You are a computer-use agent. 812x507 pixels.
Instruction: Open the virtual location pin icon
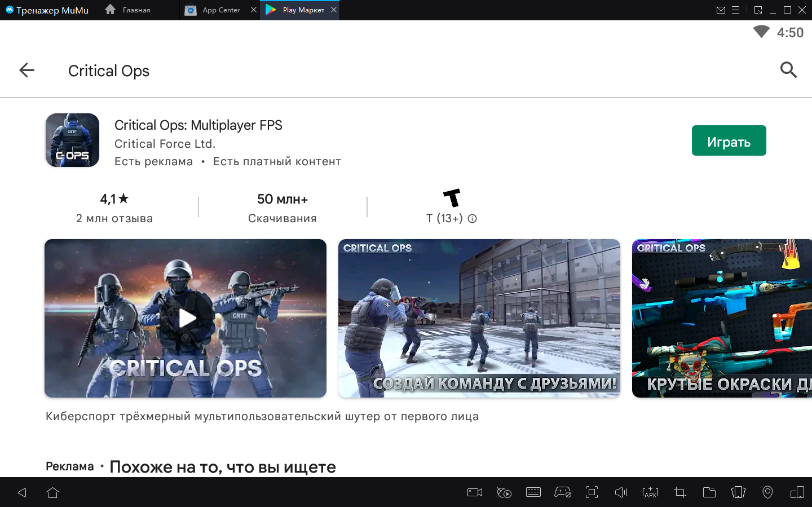(767, 492)
